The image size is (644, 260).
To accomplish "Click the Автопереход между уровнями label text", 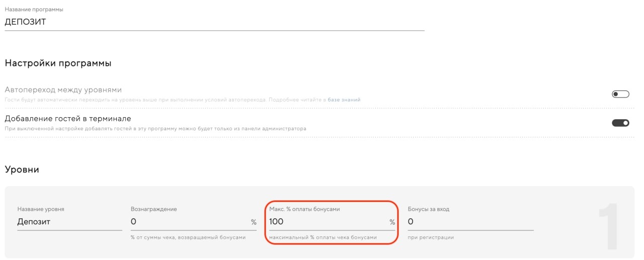I will pos(63,90).
